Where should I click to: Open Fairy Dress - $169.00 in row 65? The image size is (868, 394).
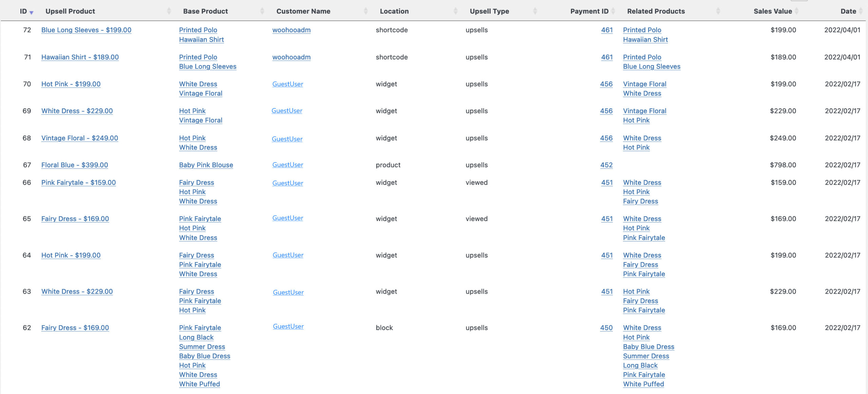point(75,219)
